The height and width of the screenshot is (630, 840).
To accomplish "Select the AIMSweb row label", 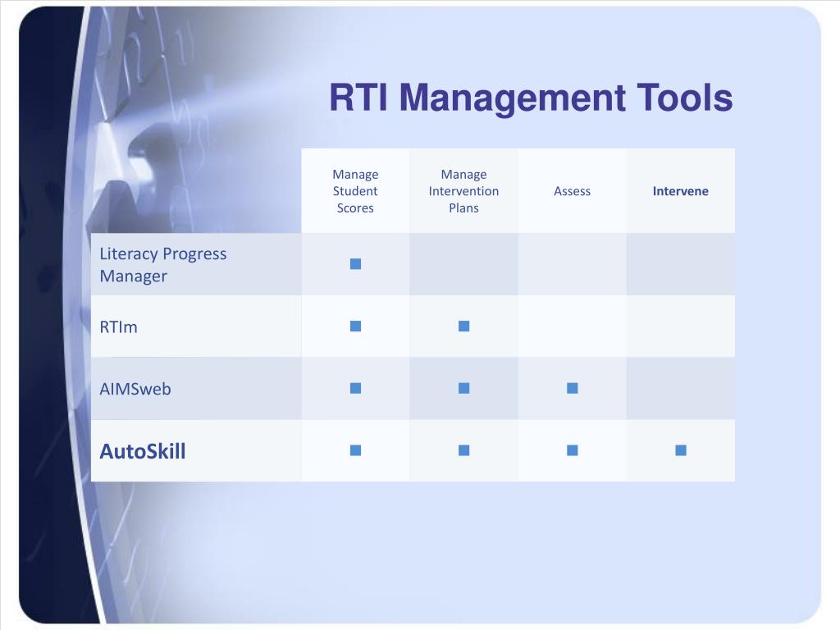I will (135, 389).
